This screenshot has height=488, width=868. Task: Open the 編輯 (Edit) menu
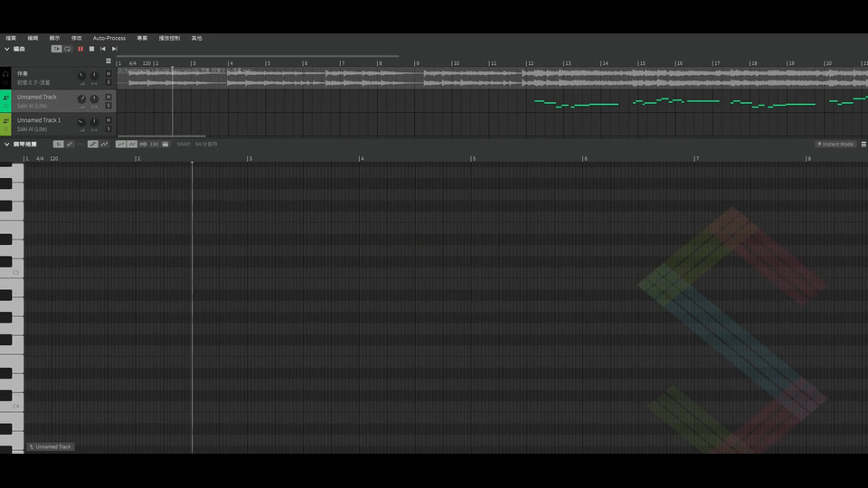coord(33,38)
